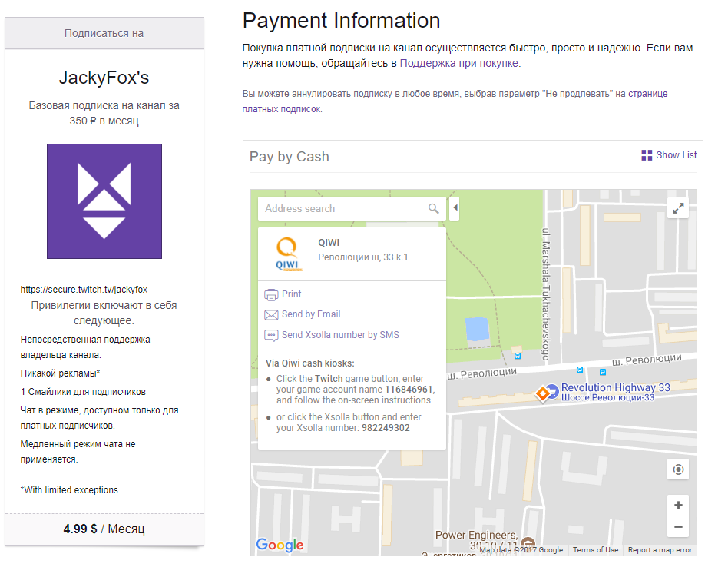Click the Address search field
Image resolution: width=728 pixels, height=564 pixels.
tap(343, 208)
